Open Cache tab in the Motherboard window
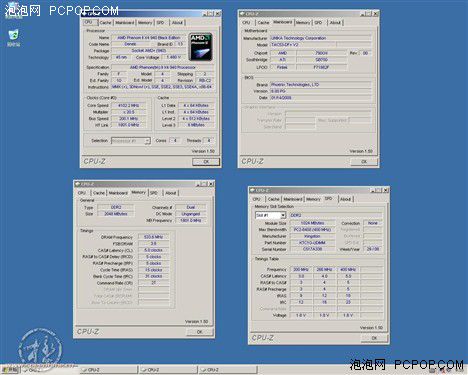The image size is (468, 375). [x=263, y=23]
